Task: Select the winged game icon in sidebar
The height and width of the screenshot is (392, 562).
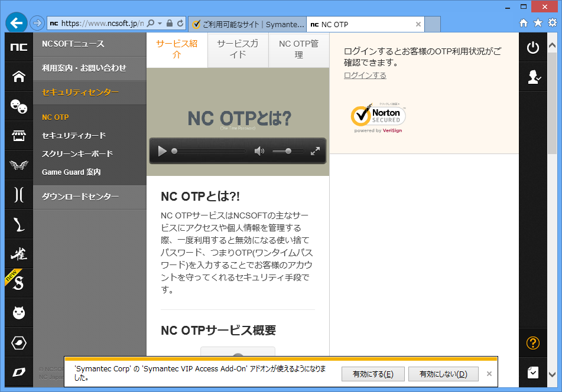Action: (19, 165)
